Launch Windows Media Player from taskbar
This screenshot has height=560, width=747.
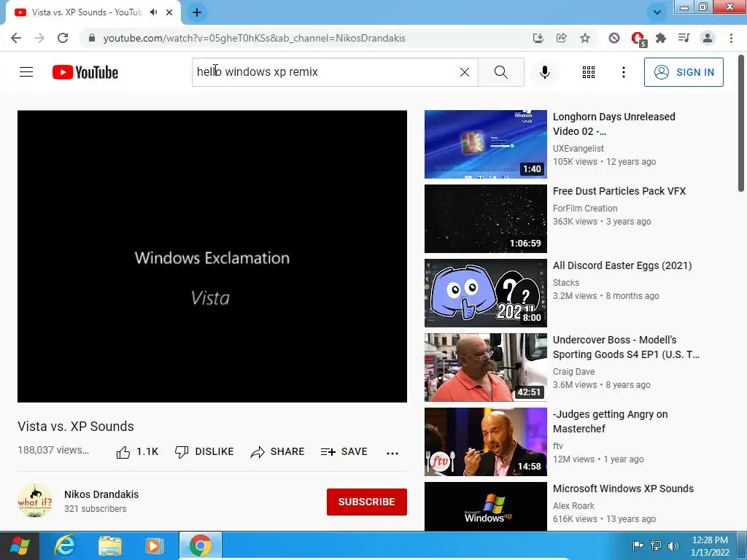(x=154, y=545)
